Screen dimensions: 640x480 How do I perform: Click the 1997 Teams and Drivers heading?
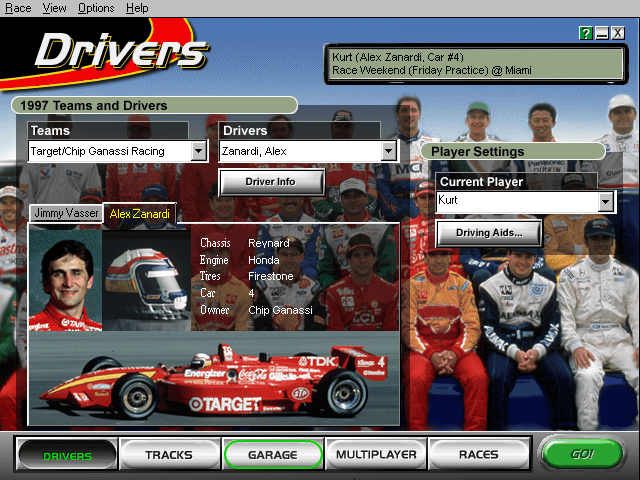154,105
